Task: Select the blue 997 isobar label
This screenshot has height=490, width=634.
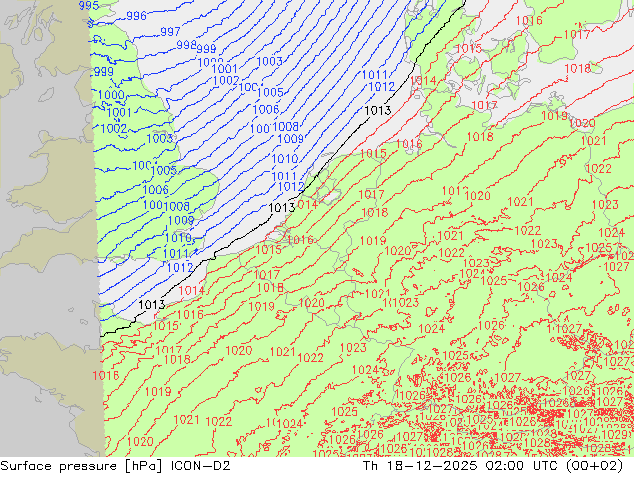Action: [170, 32]
